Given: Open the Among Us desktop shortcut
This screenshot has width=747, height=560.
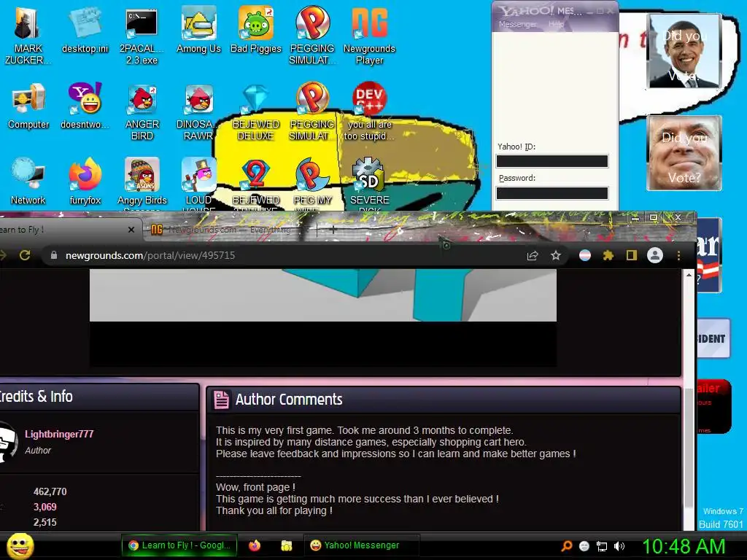Looking at the screenshot, I should click(198, 31).
